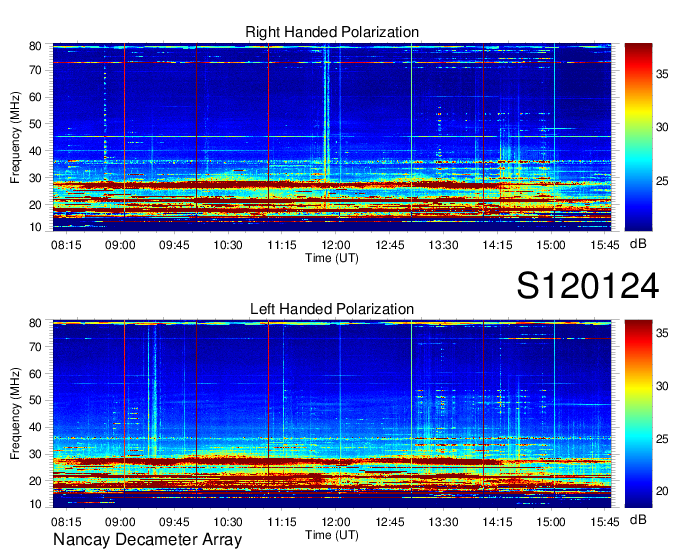Click the 30 MHz frequency tick of Left Handed plot
Viewport: 680px width, 552px height.
(35, 454)
